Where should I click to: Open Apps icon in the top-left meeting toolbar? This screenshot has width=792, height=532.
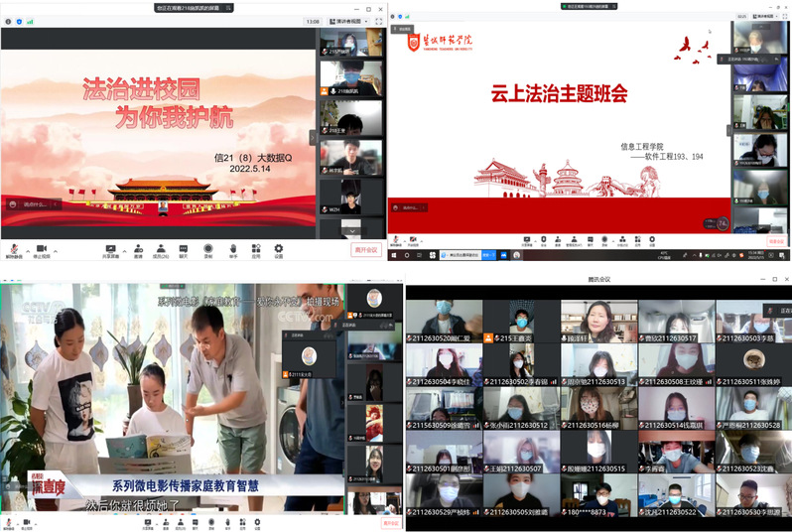pyautogui.click(x=256, y=249)
